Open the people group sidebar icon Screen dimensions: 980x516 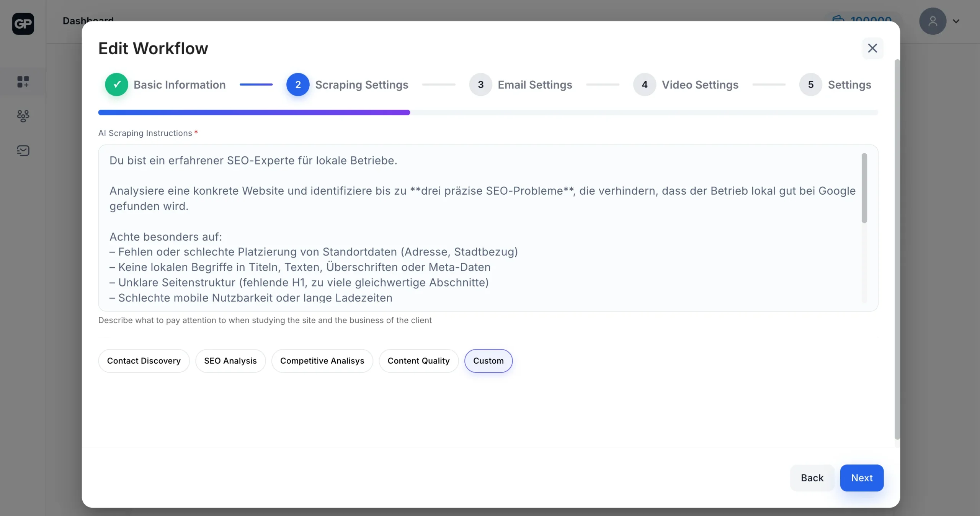(23, 116)
